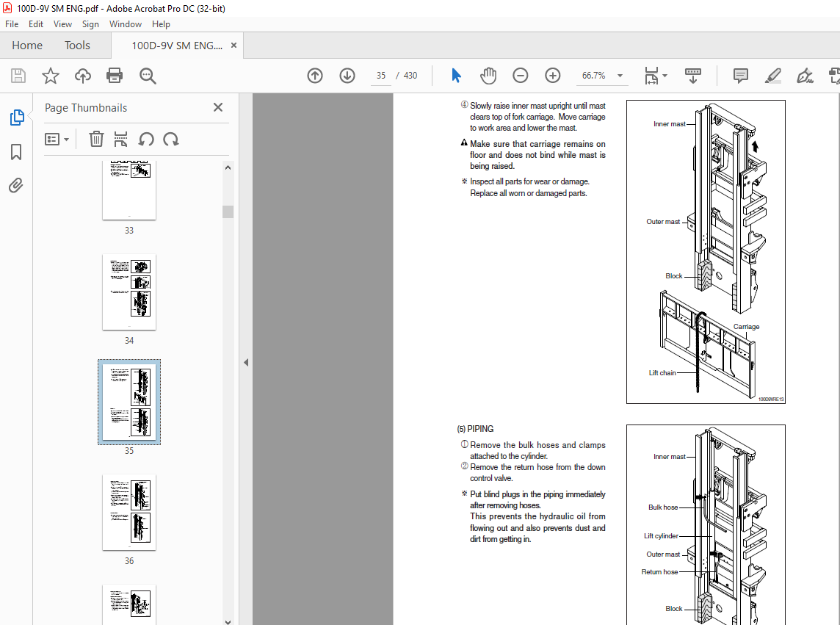840x625 pixels.
Task: Select the 100D-9V SM ENG document tab
Action: tap(177, 46)
